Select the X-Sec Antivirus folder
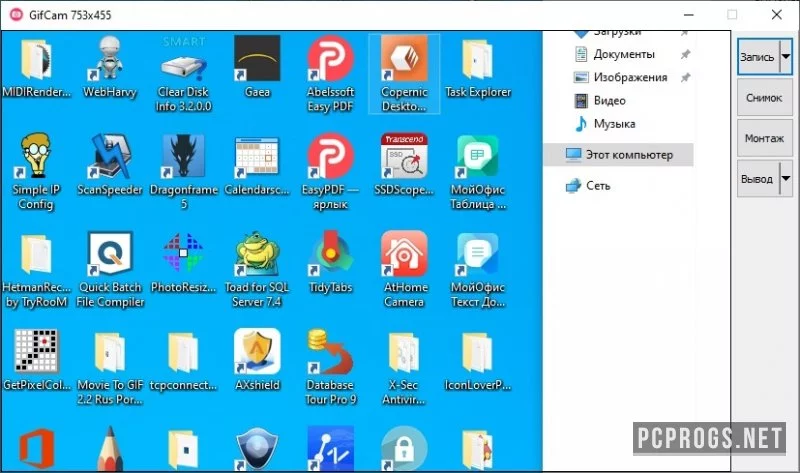This screenshot has width=800, height=473. tap(404, 367)
